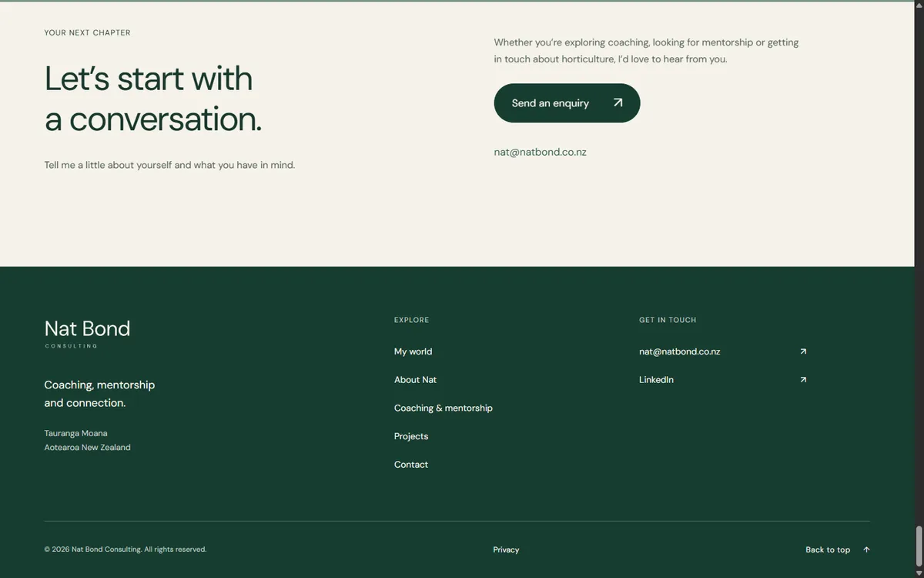The width and height of the screenshot is (924, 578).
Task: Open the Privacy link
Action: tap(506, 549)
